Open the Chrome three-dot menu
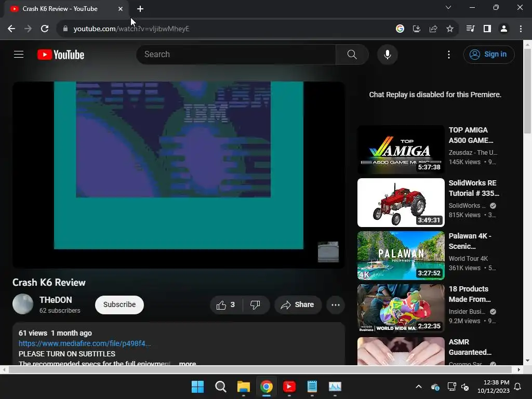The height and width of the screenshot is (399, 532). click(x=521, y=29)
